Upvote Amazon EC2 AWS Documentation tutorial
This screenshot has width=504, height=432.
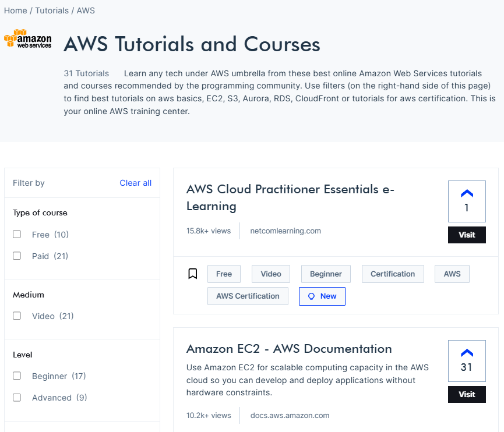pyautogui.click(x=467, y=361)
